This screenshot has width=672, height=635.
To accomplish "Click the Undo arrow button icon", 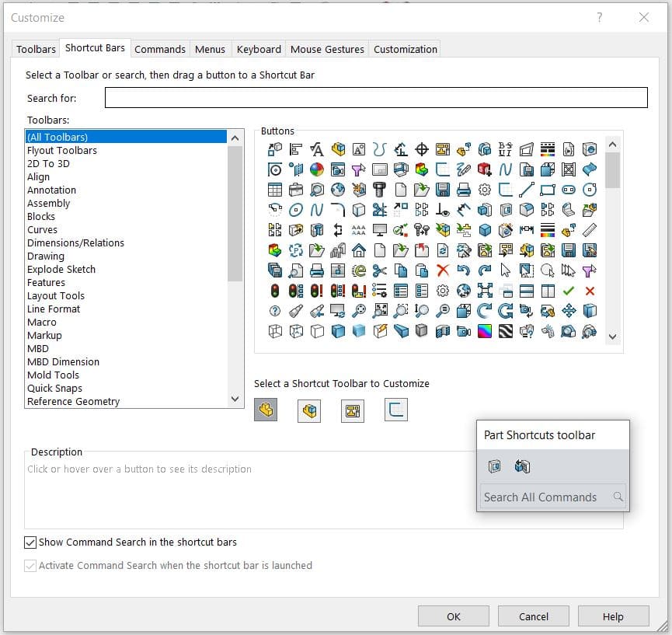I will tap(464, 270).
